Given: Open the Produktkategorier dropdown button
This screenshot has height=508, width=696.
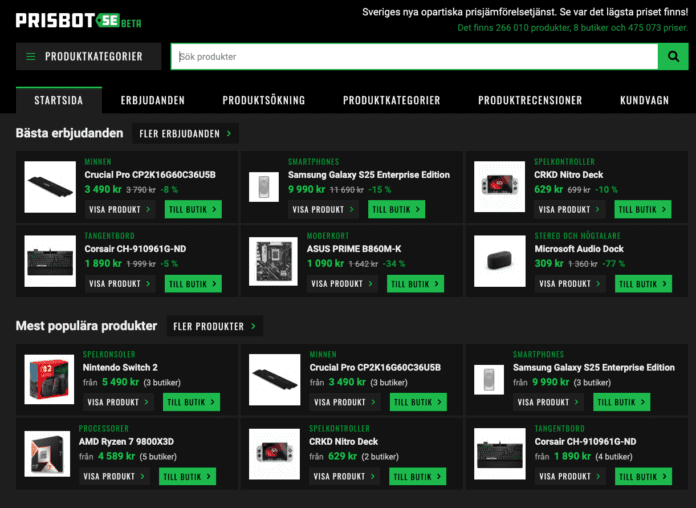Looking at the screenshot, I should point(88,56).
